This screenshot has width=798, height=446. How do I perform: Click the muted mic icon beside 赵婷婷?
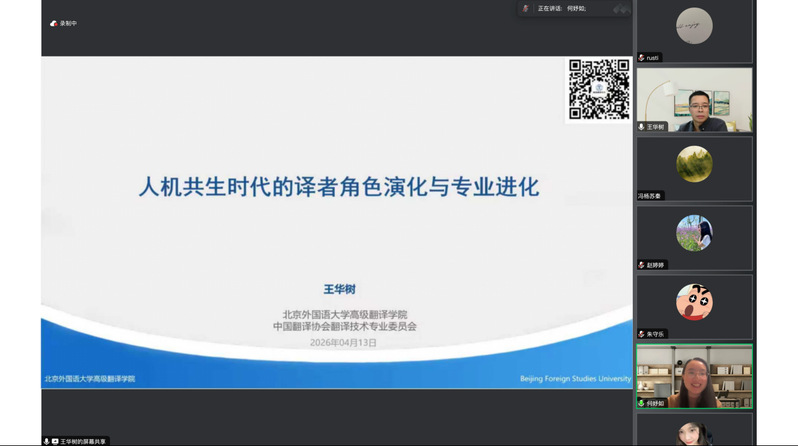coord(642,265)
